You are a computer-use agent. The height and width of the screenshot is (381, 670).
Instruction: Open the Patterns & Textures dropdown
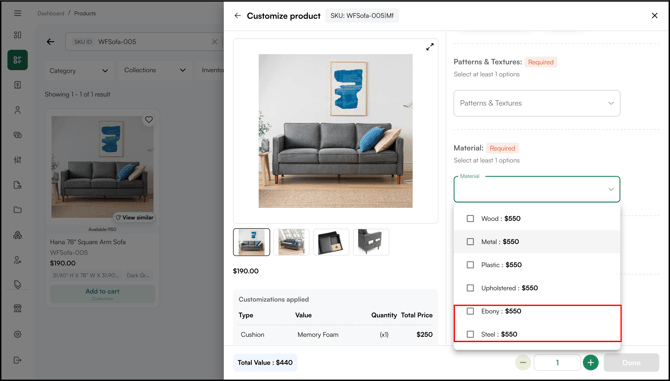pyautogui.click(x=537, y=103)
